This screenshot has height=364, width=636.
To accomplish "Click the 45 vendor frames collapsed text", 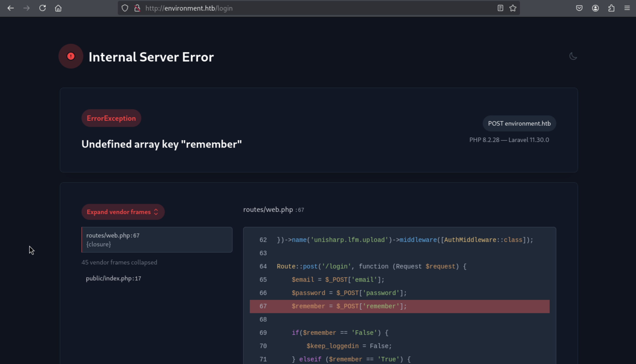I will [119, 262].
